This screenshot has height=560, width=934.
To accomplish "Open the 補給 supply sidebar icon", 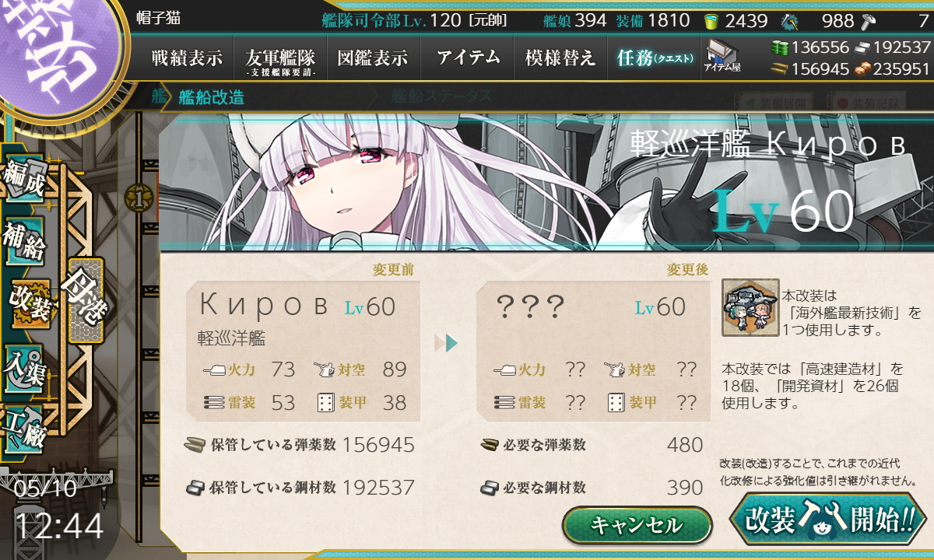I will (23, 243).
